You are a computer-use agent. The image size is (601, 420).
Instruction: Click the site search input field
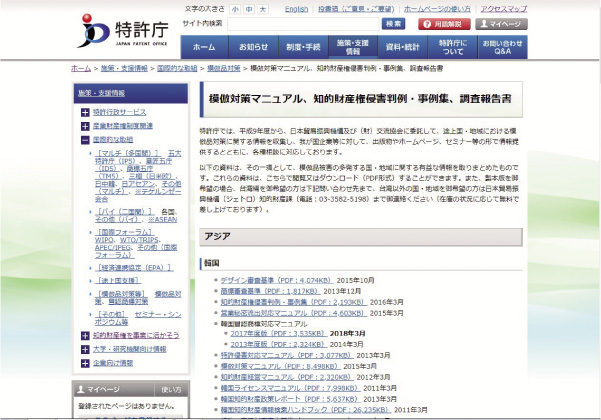point(303,23)
